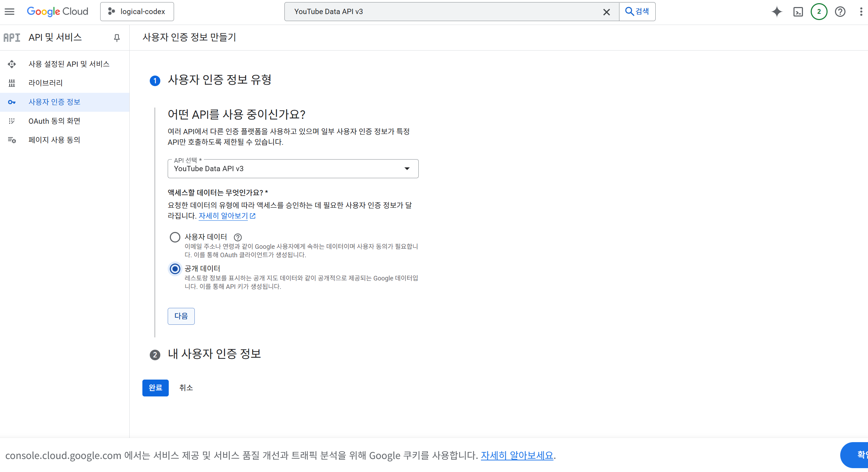868x472 pixels.
Task: Open the logical-codex project selector
Action: pos(137,12)
